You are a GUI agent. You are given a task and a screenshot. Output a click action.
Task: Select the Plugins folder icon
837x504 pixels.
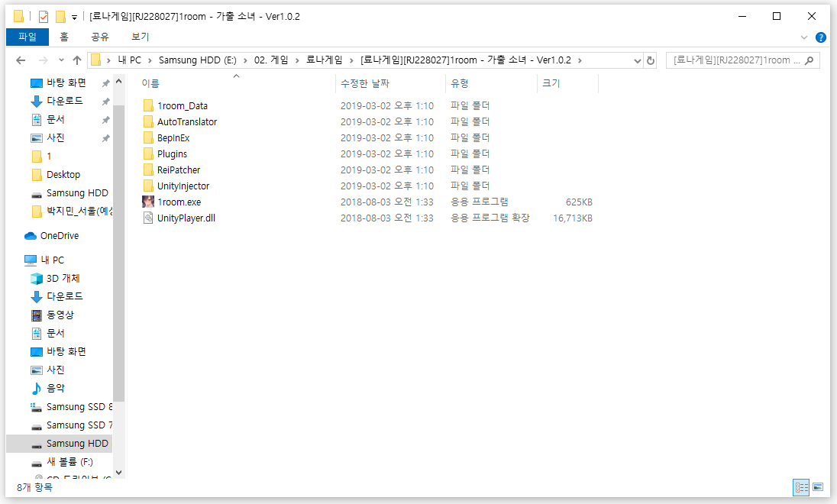pyautogui.click(x=148, y=153)
